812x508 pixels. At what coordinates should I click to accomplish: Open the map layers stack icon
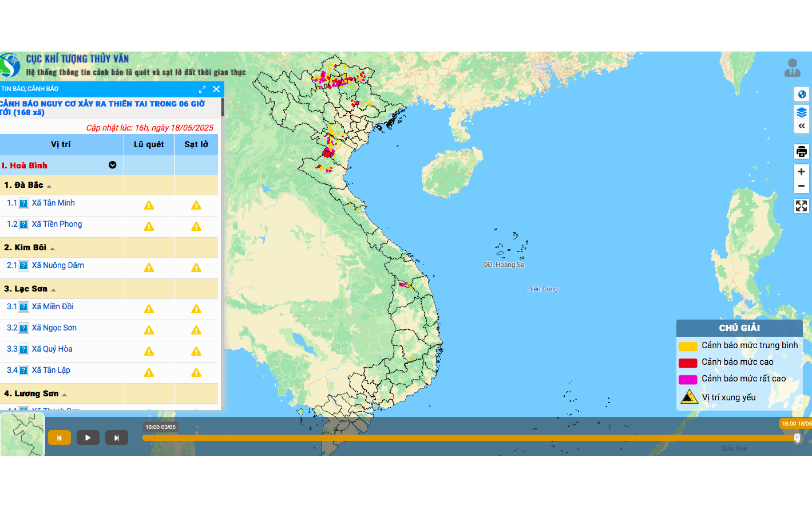[802, 112]
